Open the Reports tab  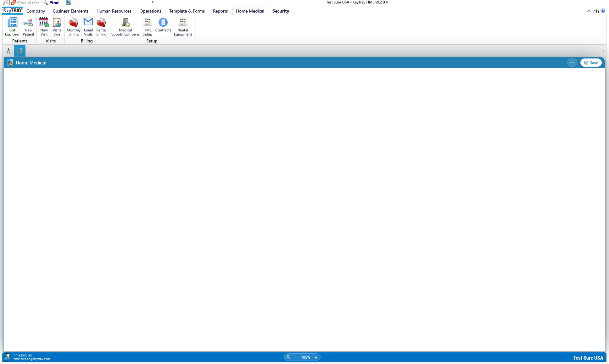220,11
